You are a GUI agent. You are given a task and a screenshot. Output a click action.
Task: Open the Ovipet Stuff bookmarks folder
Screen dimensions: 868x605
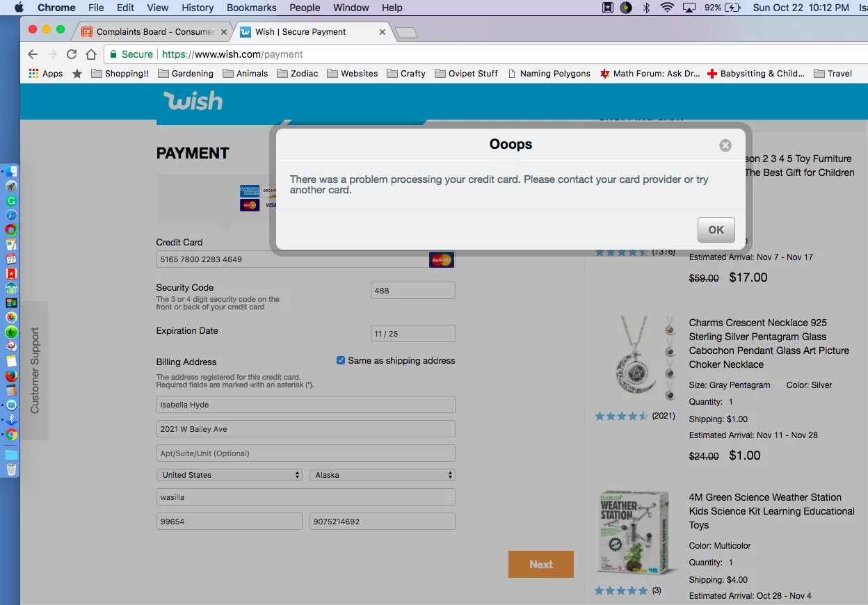point(466,74)
